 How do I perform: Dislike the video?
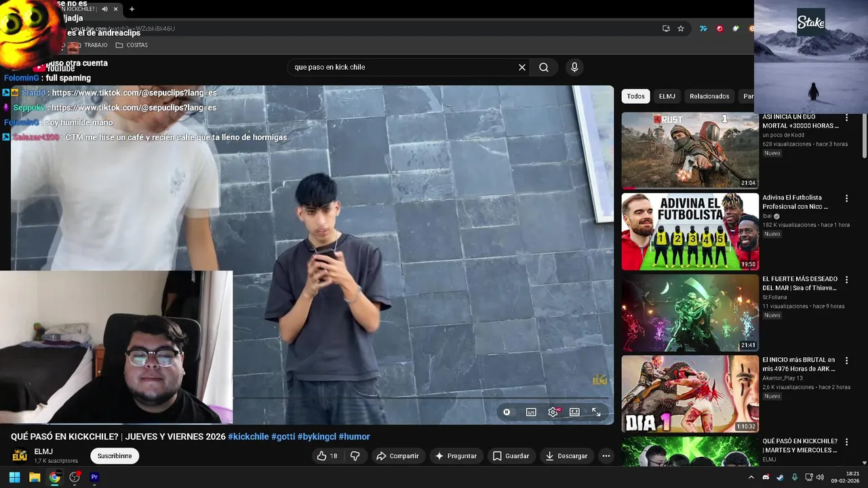tap(355, 456)
